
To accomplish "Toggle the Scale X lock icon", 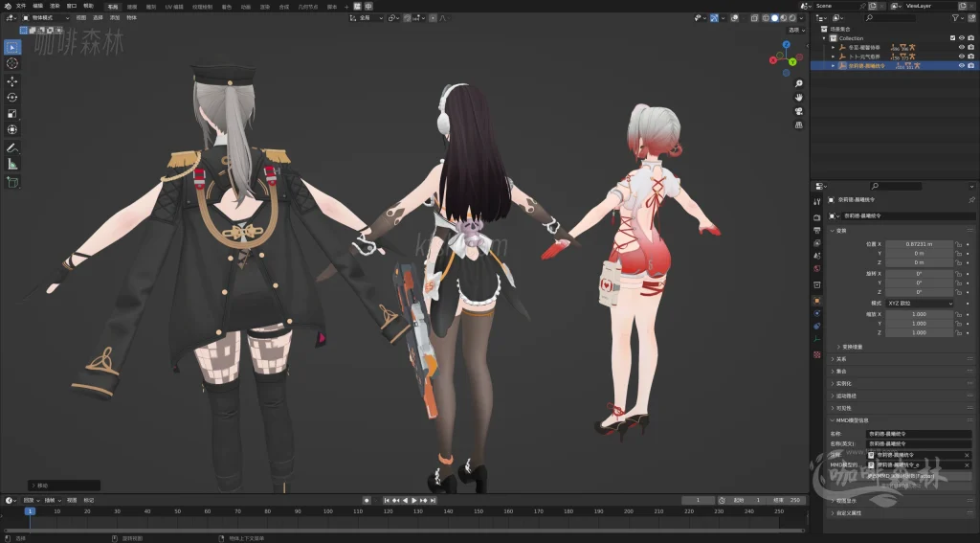I will coord(958,314).
